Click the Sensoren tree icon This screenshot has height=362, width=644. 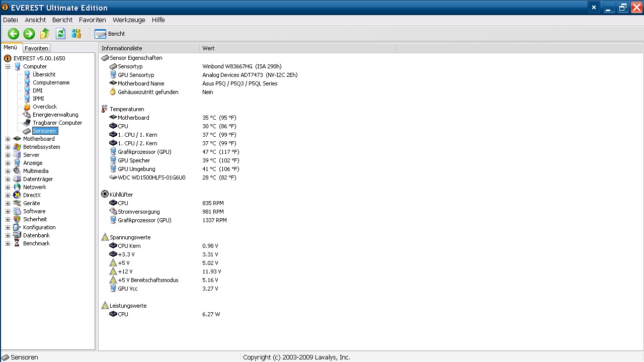(x=27, y=131)
